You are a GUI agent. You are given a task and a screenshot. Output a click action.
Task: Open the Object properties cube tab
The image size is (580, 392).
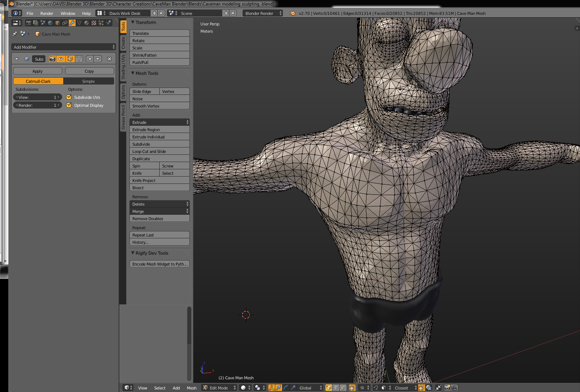tap(57, 23)
